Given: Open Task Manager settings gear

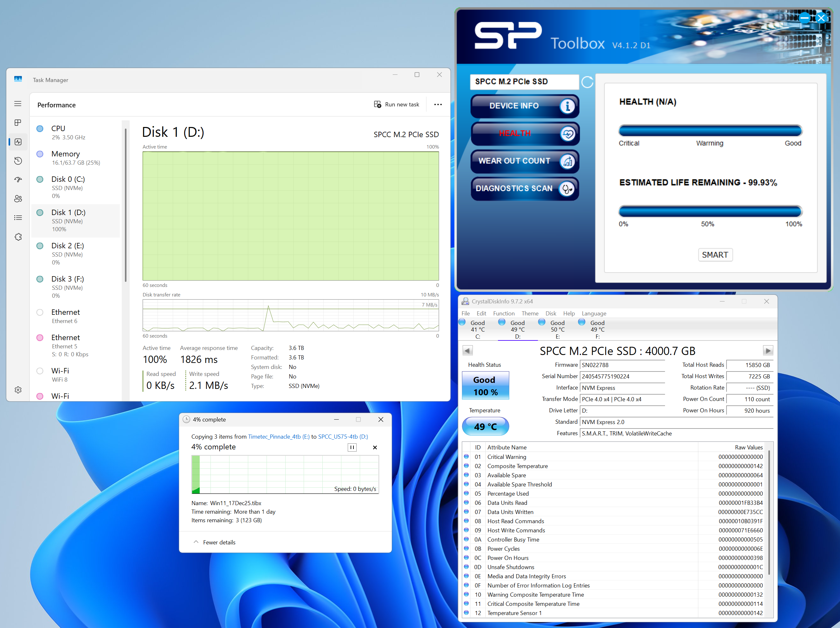Looking at the screenshot, I should pyautogui.click(x=18, y=390).
